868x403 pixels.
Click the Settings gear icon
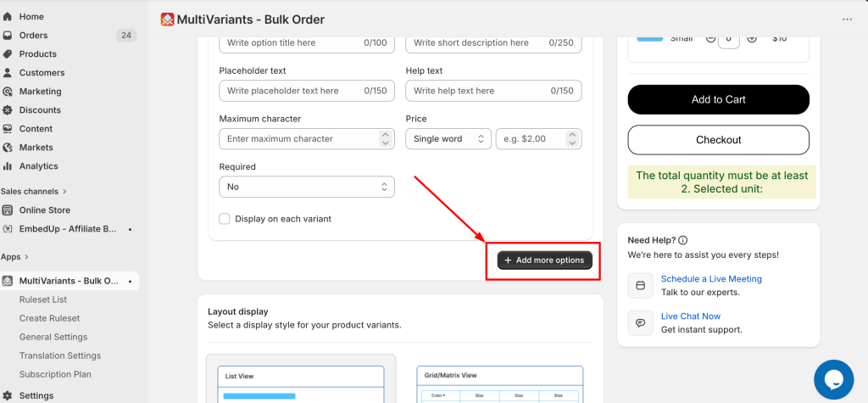(x=7, y=395)
